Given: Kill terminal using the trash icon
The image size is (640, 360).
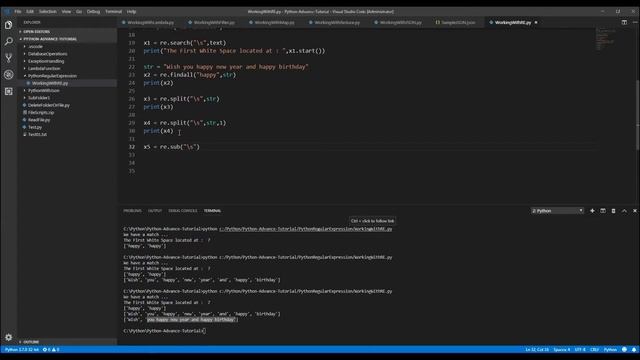Looking at the screenshot, I should pos(613,211).
